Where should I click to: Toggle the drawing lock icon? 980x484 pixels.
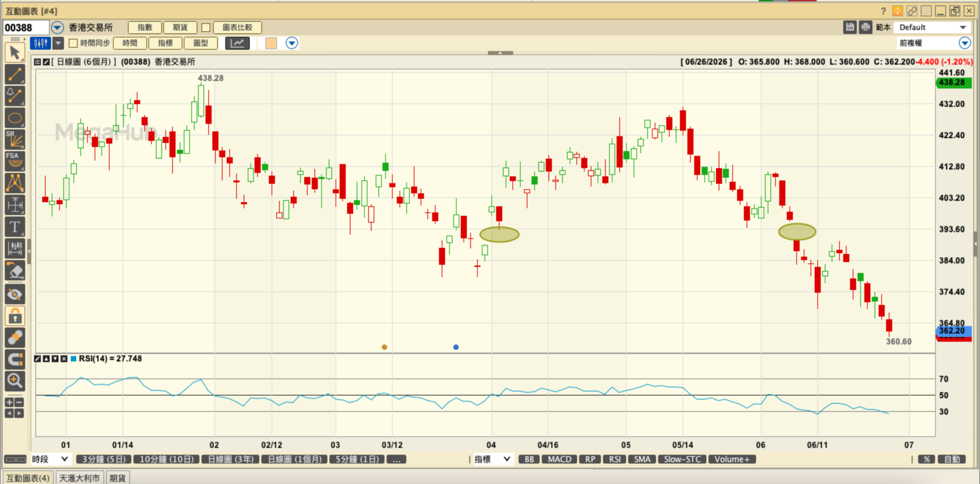tap(15, 316)
